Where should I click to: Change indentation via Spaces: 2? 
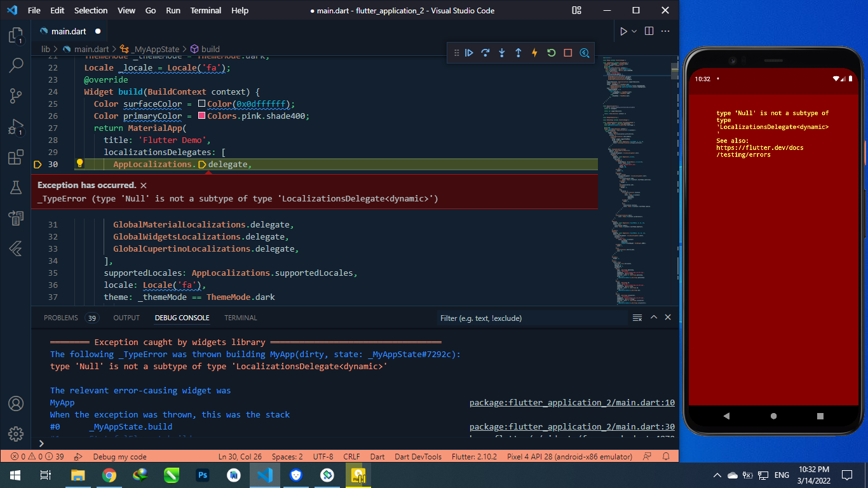point(287,456)
